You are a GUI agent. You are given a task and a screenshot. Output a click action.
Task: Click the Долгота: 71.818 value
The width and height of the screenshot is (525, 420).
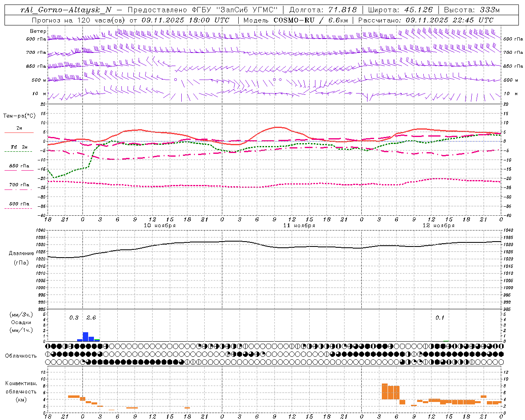click(x=323, y=10)
